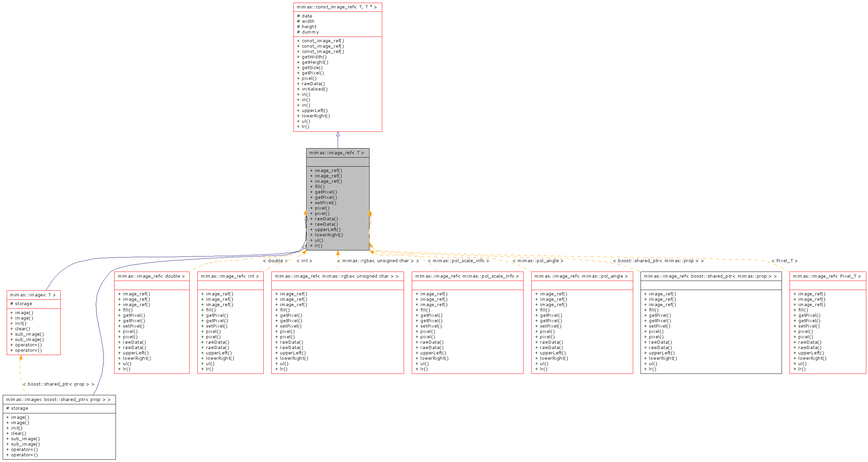The image size is (868, 462).
Task: Open mimas::image_ref< mimas::pol_angle > class node
Action: tap(581, 276)
